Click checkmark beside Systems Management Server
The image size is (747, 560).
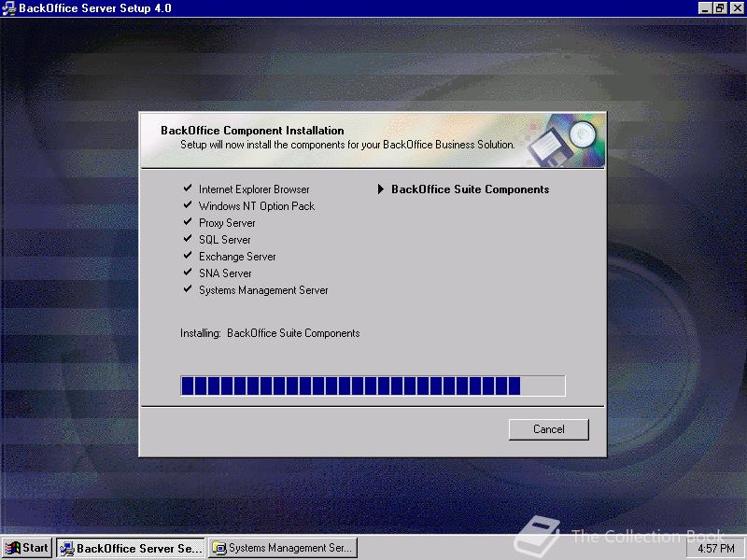(x=188, y=288)
